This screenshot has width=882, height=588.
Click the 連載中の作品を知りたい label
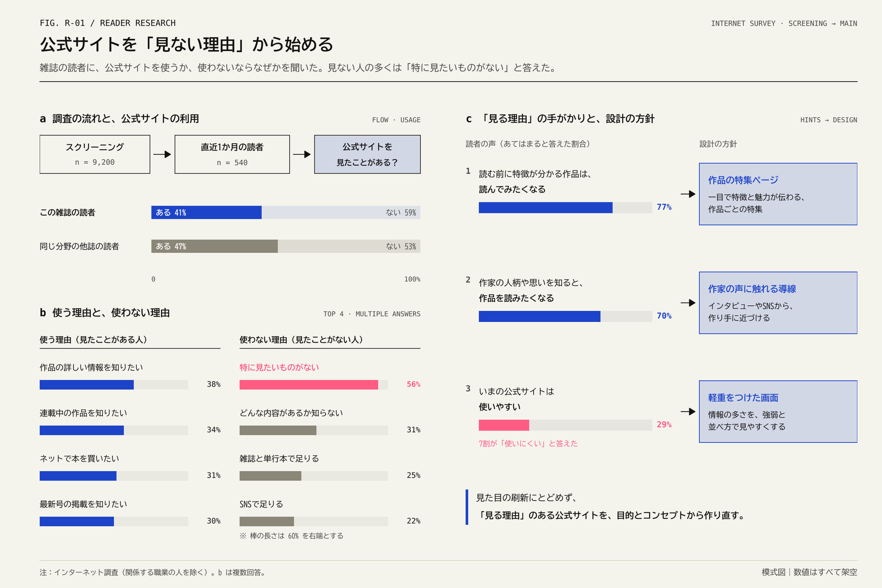83,413
